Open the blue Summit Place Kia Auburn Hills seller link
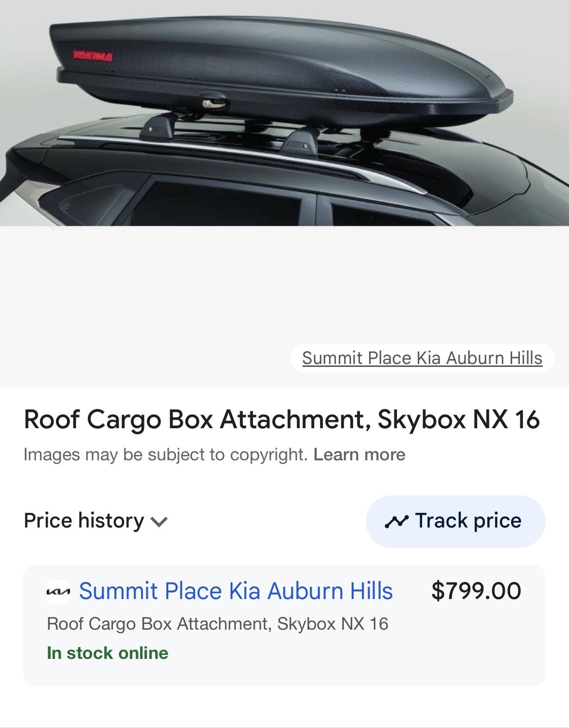 pyautogui.click(x=235, y=591)
